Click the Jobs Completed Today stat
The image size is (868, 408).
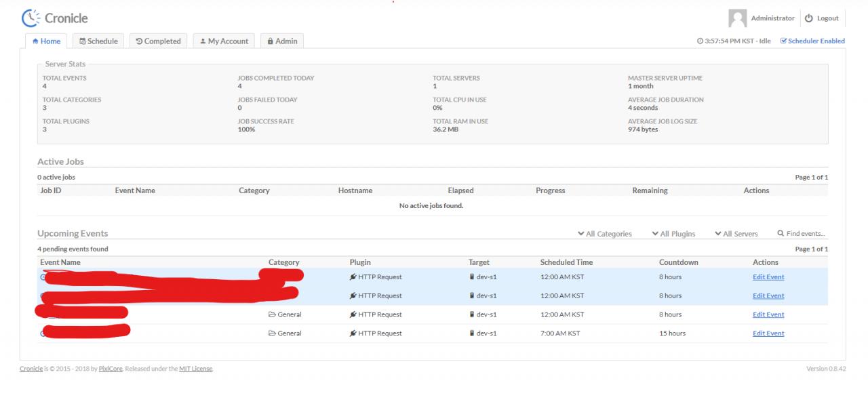(276, 82)
